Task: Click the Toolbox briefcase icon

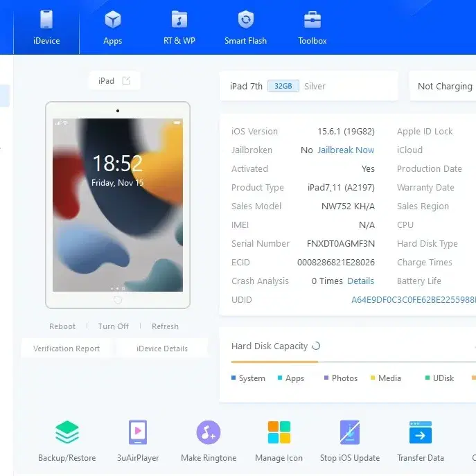Action: [312, 19]
